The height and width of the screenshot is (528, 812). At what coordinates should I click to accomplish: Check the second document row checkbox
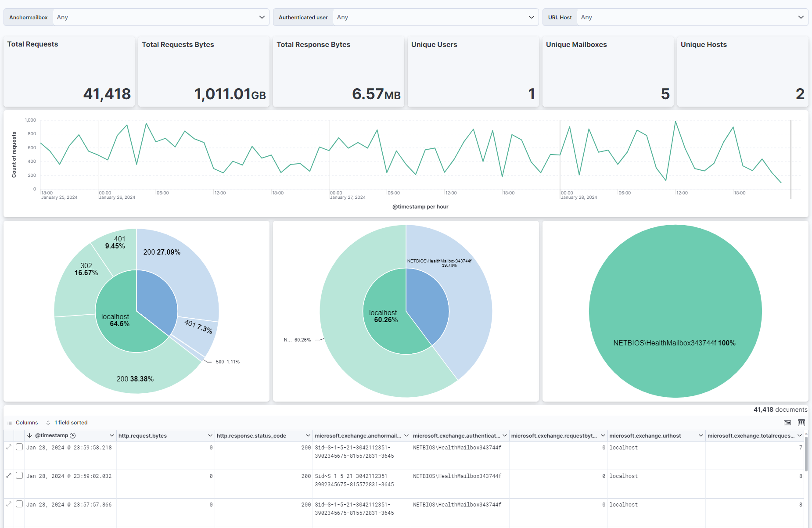coord(19,476)
